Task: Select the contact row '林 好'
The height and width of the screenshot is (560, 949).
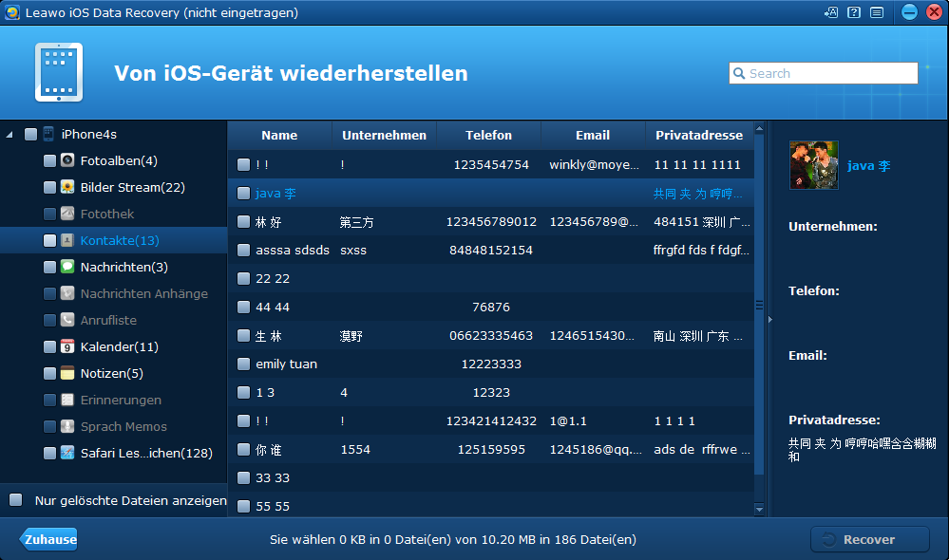Action: point(491,221)
